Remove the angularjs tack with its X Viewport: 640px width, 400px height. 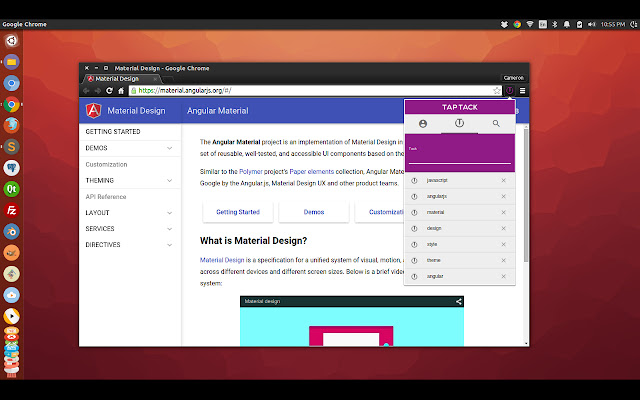pyautogui.click(x=503, y=196)
